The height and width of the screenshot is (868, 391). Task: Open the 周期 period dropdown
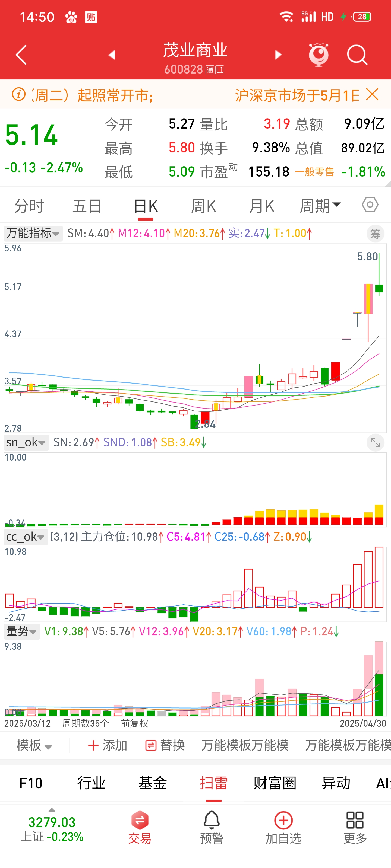coord(320,206)
